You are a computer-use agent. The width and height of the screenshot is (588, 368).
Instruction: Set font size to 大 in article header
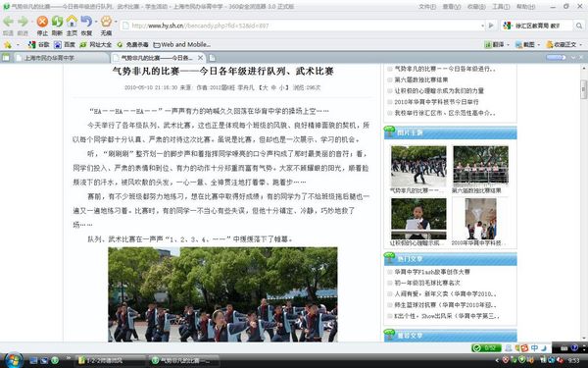click(x=265, y=87)
